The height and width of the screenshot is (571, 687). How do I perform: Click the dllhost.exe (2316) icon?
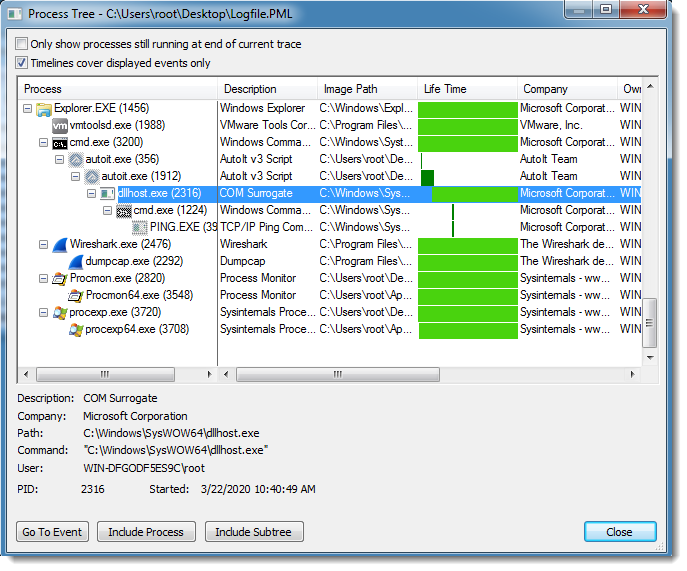click(107, 194)
